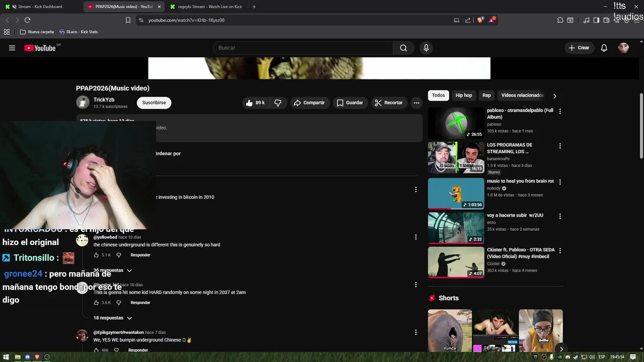This screenshot has width=644, height=362.
Task: Select the Videos relacionados chip
Action: point(522,96)
